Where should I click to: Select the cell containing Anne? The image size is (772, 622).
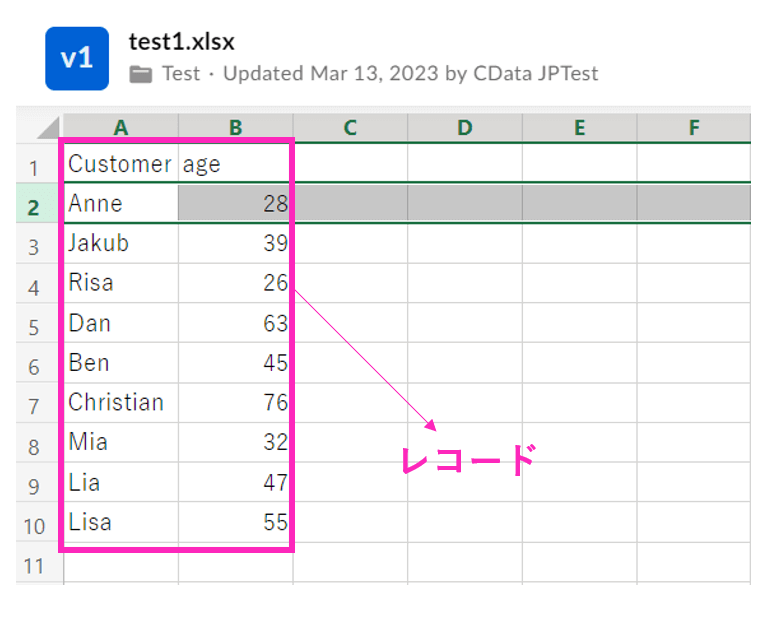tap(120, 204)
